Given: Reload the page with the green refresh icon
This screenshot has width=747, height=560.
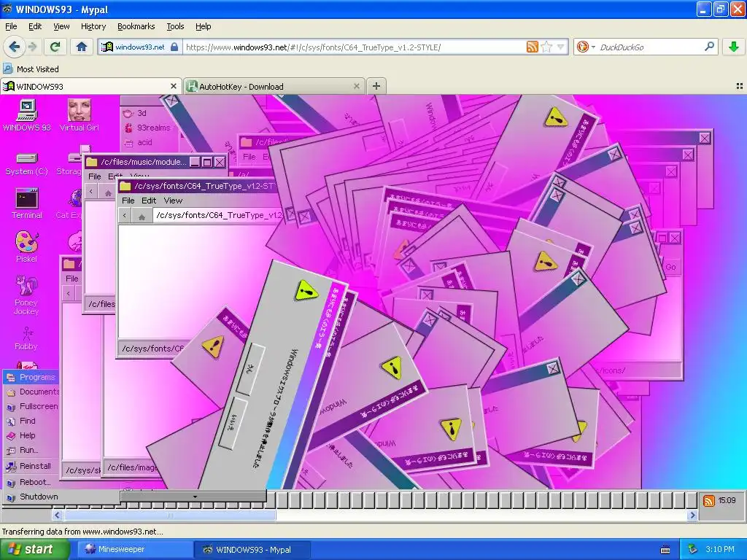Looking at the screenshot, I should point(55,47).
